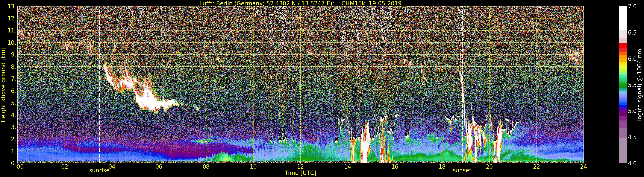The height and width of the screenshot is (177, 644).
Task: Click the colorbar tick value '5.0'
Action: [x=632, y=111]
